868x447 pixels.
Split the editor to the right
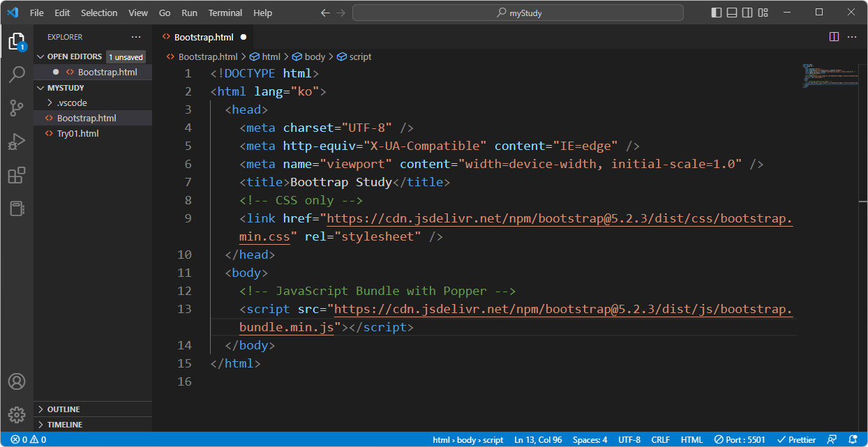[834, 37]
